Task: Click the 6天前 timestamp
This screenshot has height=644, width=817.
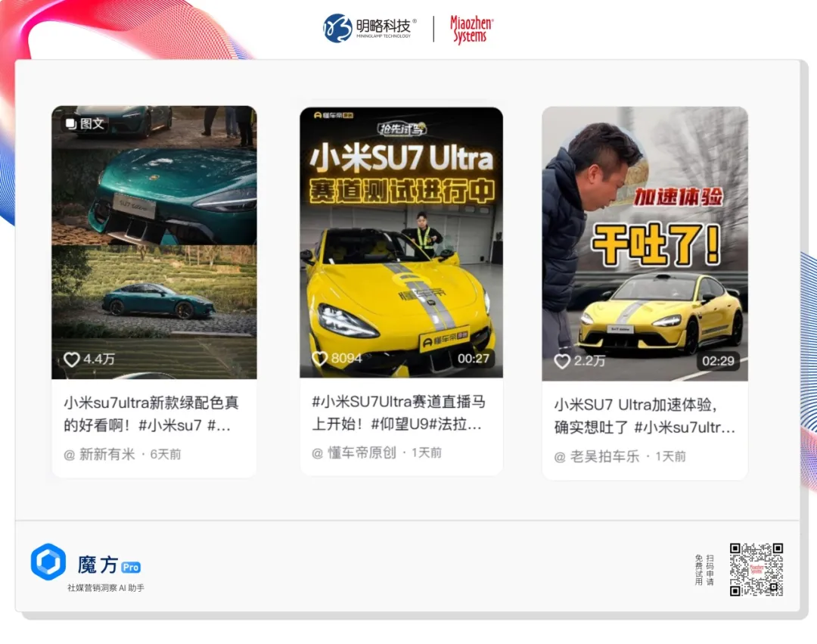Action: pos(166,454)
